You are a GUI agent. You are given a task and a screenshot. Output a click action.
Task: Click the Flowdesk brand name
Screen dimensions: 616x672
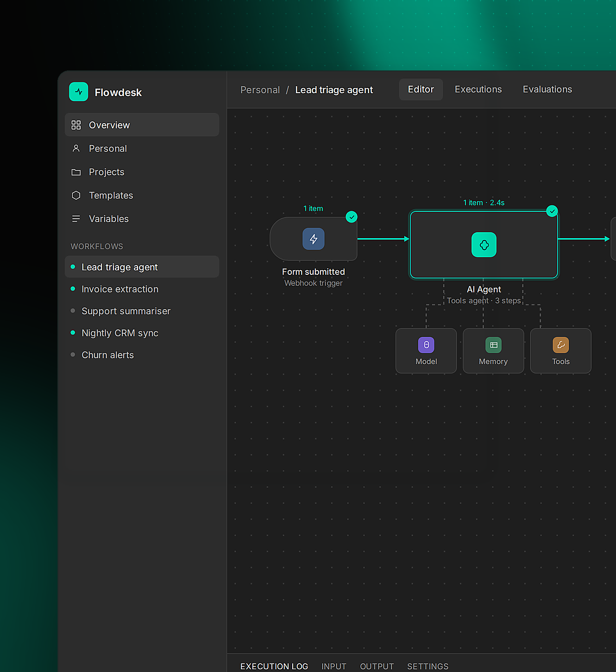[x=118, y=92]
